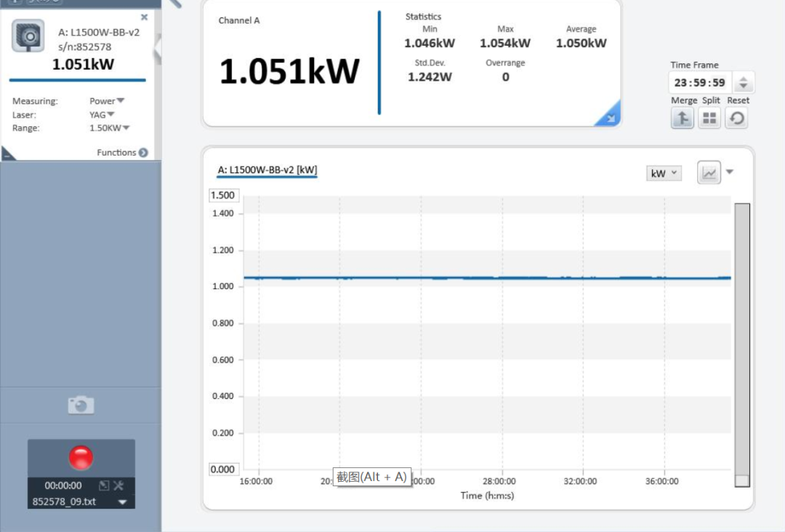785x532 pixels.
Task: Open the Functions link in sensor panel
Action: pos(122,153)
